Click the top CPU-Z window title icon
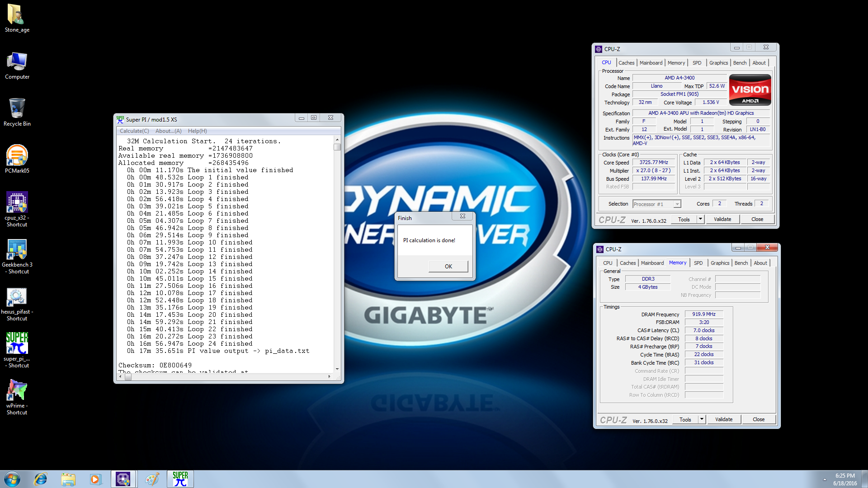Image resolution: width=868 pixels, height=488 pixels. (x=599, y=49)
